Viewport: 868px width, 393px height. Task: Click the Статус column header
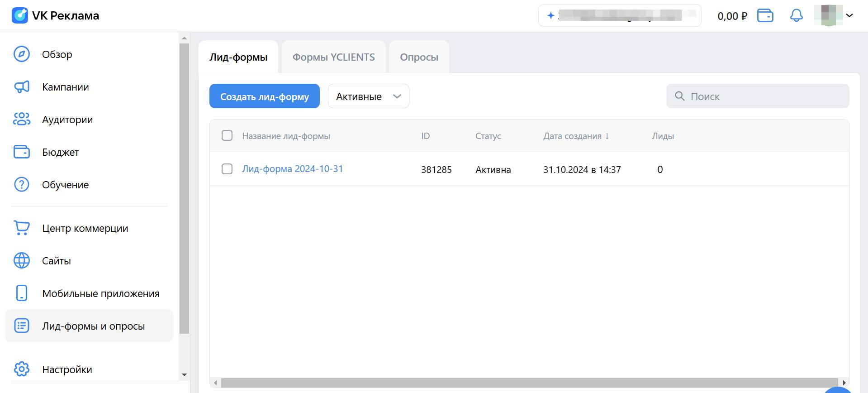tap(488, 136)
